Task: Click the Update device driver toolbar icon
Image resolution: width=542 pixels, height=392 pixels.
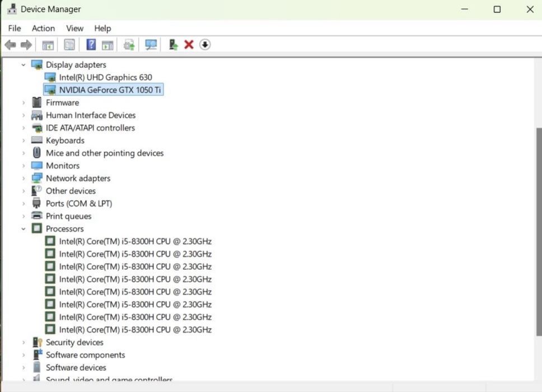Action: 129,45
